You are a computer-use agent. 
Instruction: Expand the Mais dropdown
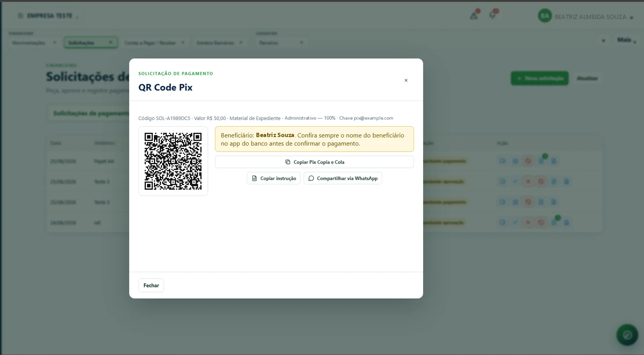tap(627, 40)
